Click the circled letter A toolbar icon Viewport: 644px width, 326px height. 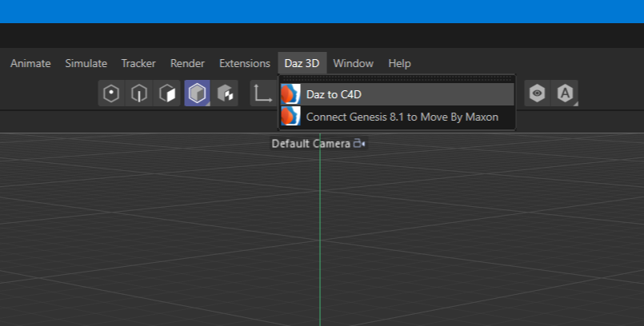pyautogui.click(x=566, y=93)
